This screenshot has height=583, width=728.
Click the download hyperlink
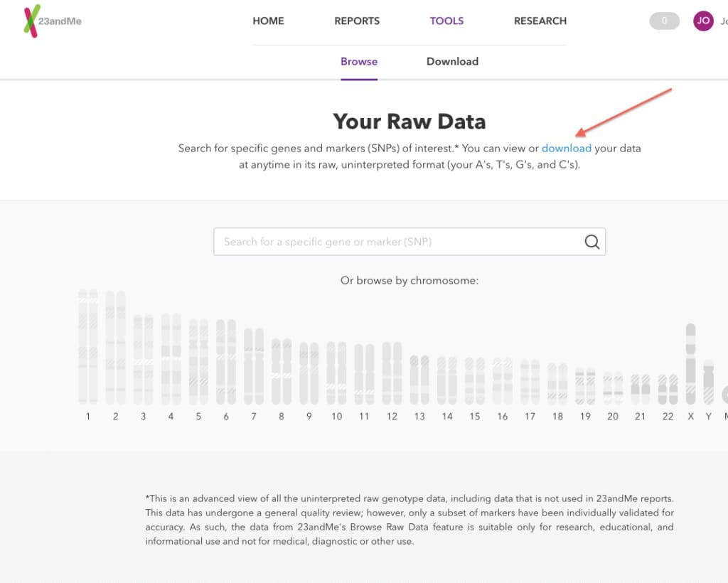coord(567,148)
